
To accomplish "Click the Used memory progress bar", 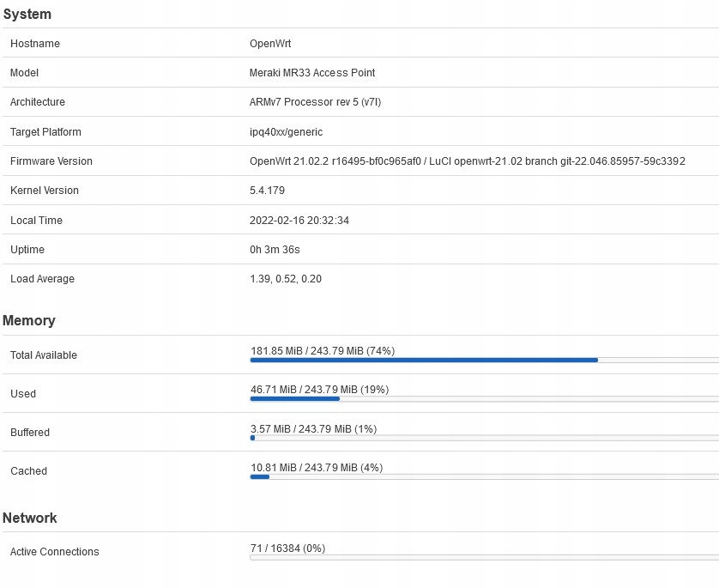I will click(484, 398).
